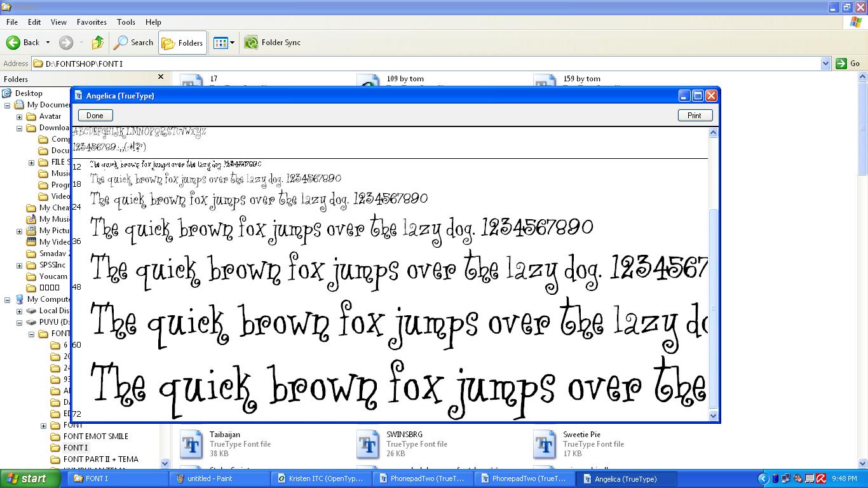Collapse My Computer tree node
This screenshot has width=868, height=488.
pos(8,299)
